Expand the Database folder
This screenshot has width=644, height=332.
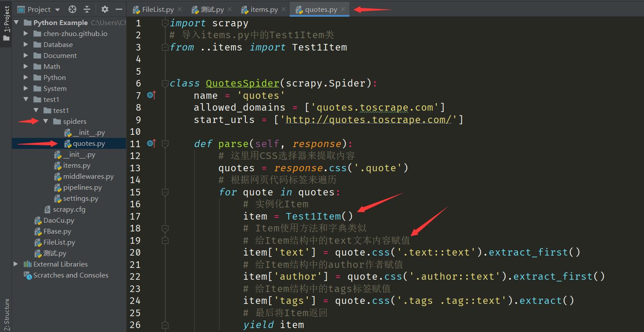click(x=26, y=45)
